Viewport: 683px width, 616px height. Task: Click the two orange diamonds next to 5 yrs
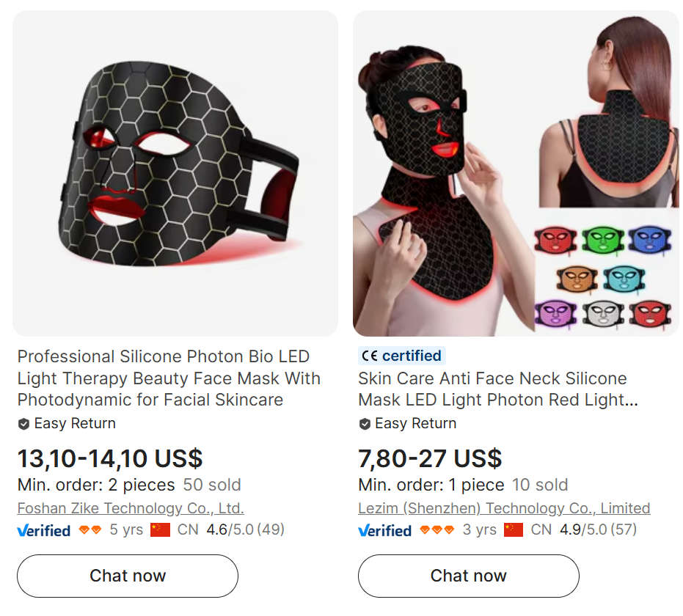[x=90, y=529]
